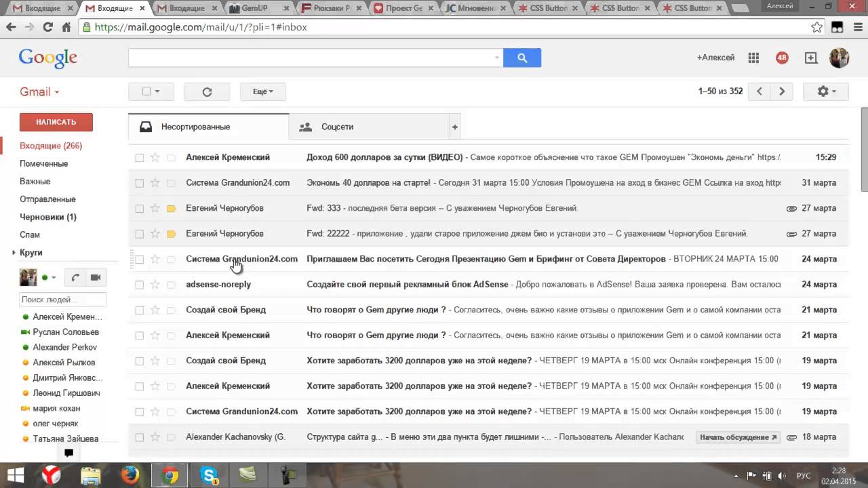868x488 pixels.
Task: Open the chat status dropdown arrow
Action: point(54,278)
